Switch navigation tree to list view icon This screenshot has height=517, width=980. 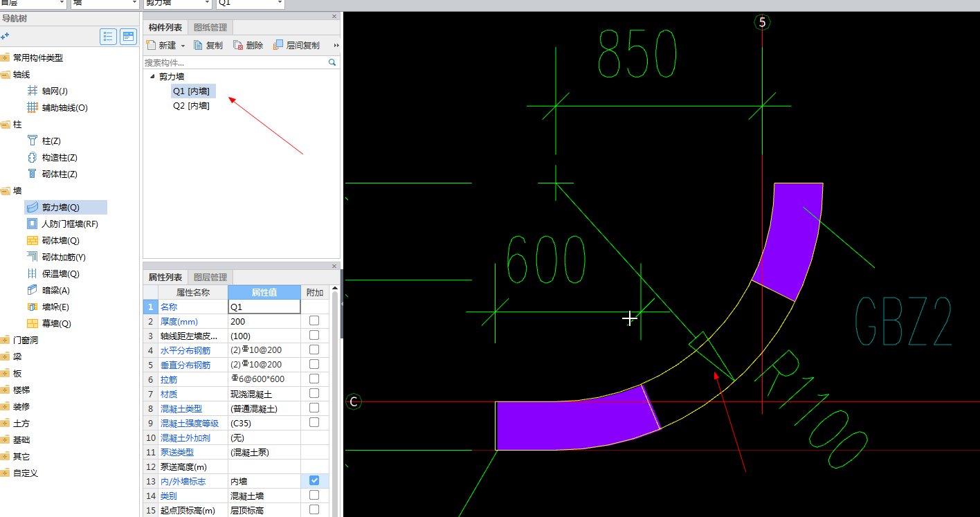click(108, 37)
